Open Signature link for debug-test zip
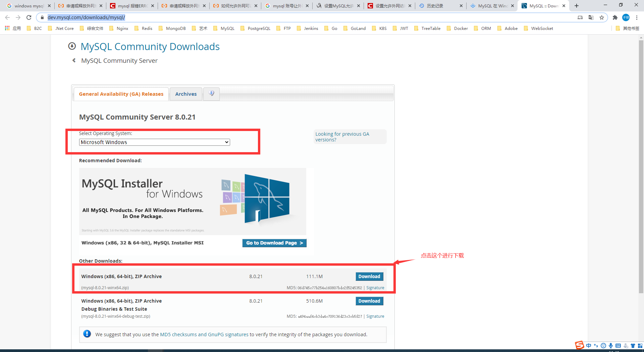This screenshot has height=352, width=644. [375, 316]
